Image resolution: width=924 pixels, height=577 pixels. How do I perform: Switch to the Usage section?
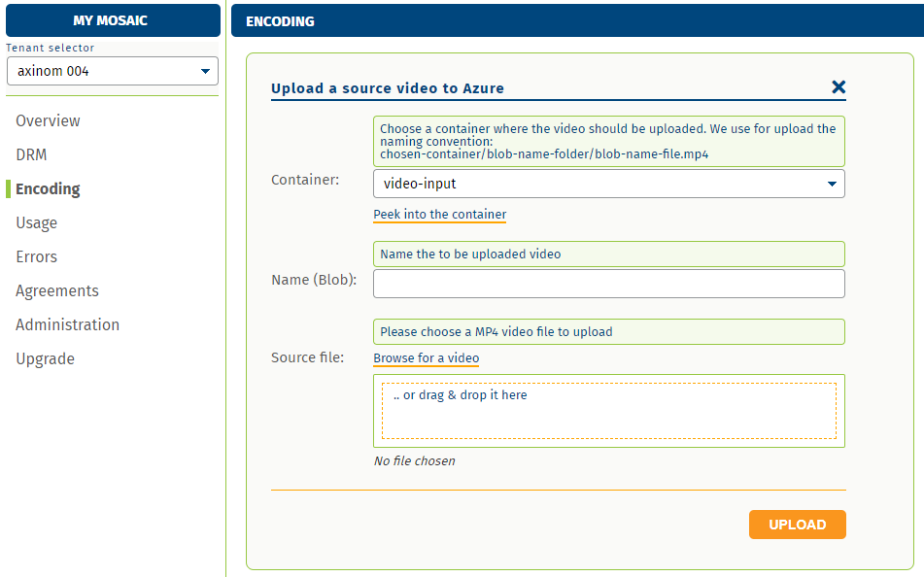(x=36, y=222)
